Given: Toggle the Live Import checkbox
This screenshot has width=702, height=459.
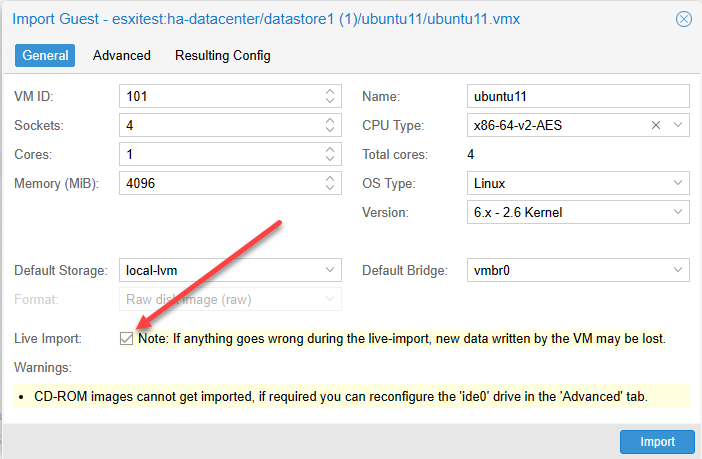Looking at the screenshot, I should [126, 339].
